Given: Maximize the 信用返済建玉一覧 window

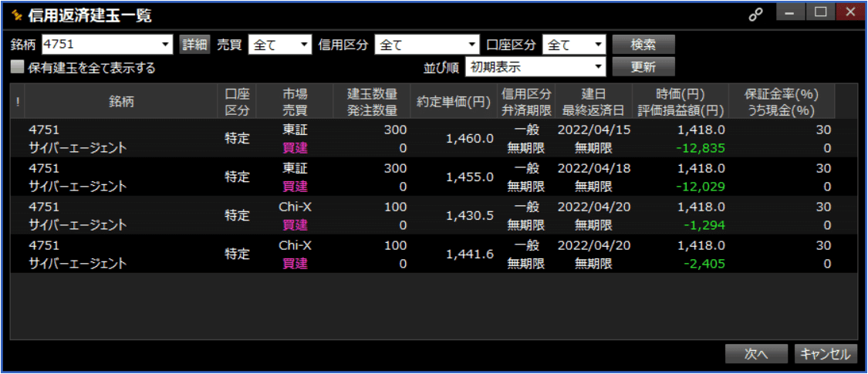Looking at the screenshot, I should click(x=820, y=12).
